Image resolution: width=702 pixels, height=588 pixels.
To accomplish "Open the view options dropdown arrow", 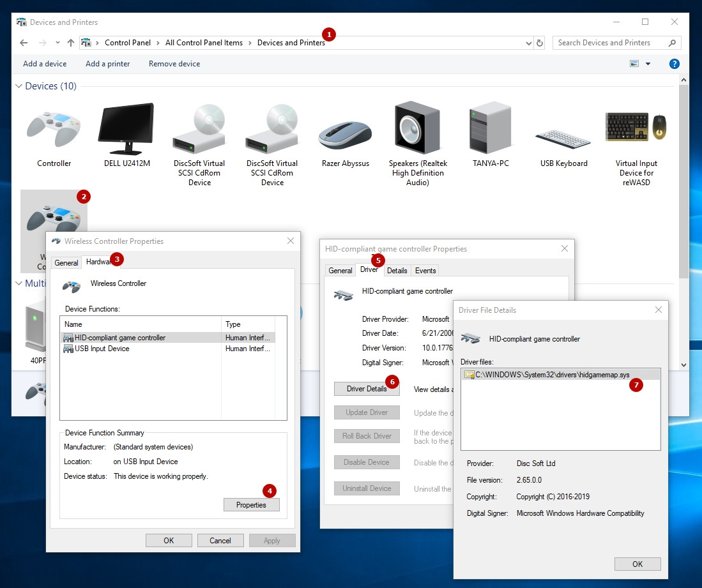I will 648,64.
